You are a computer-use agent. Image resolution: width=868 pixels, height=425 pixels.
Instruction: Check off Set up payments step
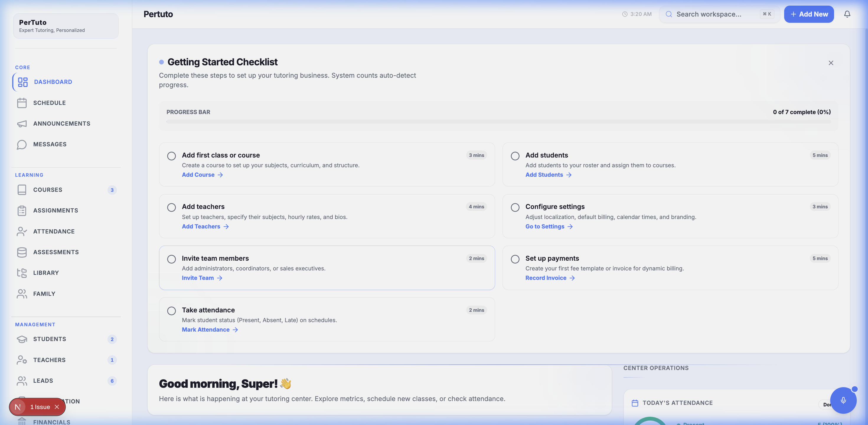pyautogui.click(x=515, y=259)
